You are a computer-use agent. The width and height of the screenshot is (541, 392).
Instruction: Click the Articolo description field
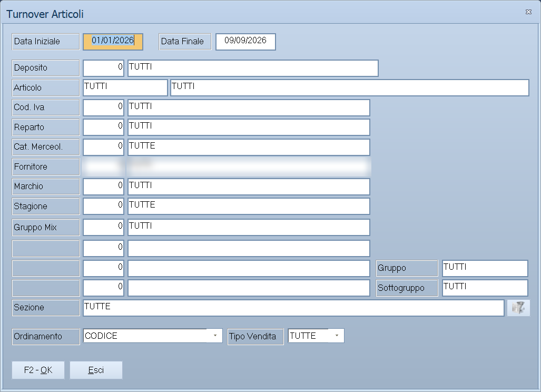349,87
